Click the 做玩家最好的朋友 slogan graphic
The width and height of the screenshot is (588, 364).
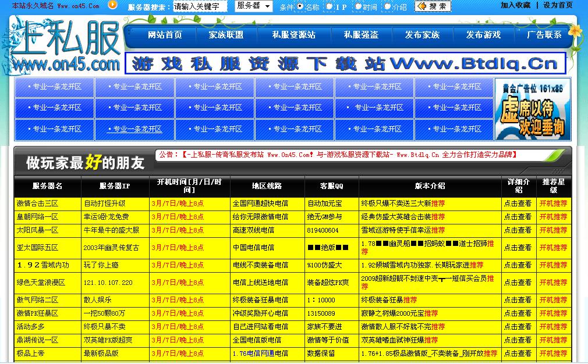point(84,162)
